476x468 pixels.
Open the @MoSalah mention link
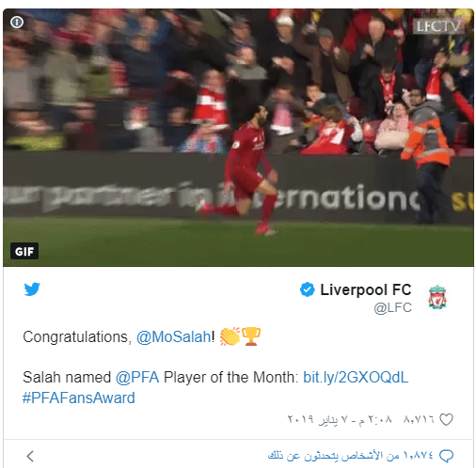174,337
